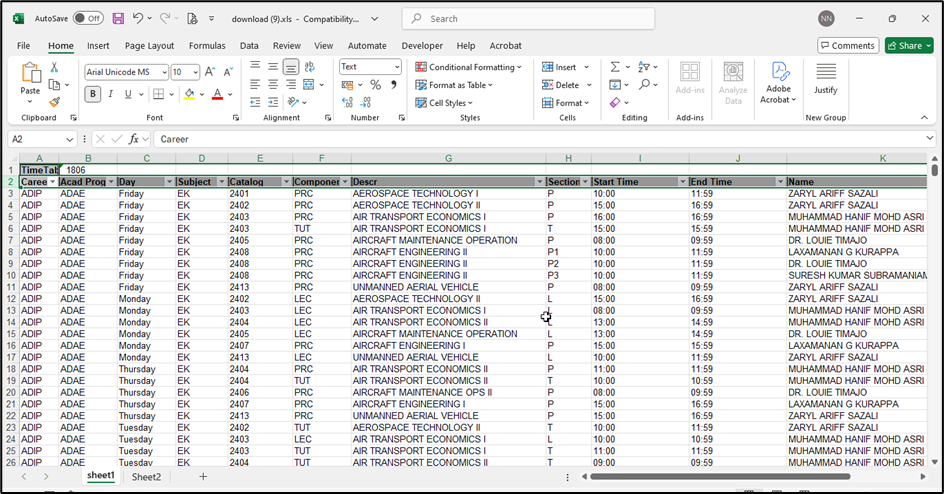The width and height of the screenshot is (944, 494).
Task: Click the AutoSum sigma icon
Action: [615, 67]
